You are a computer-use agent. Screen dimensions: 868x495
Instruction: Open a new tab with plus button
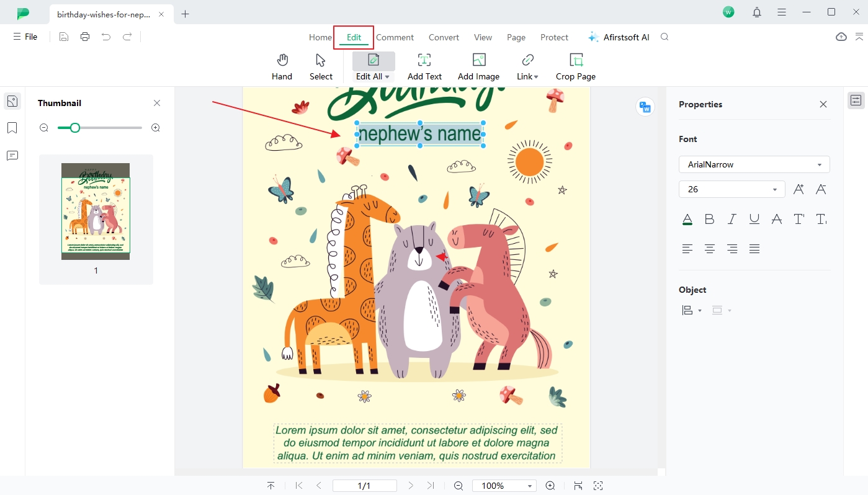point(185,14)
